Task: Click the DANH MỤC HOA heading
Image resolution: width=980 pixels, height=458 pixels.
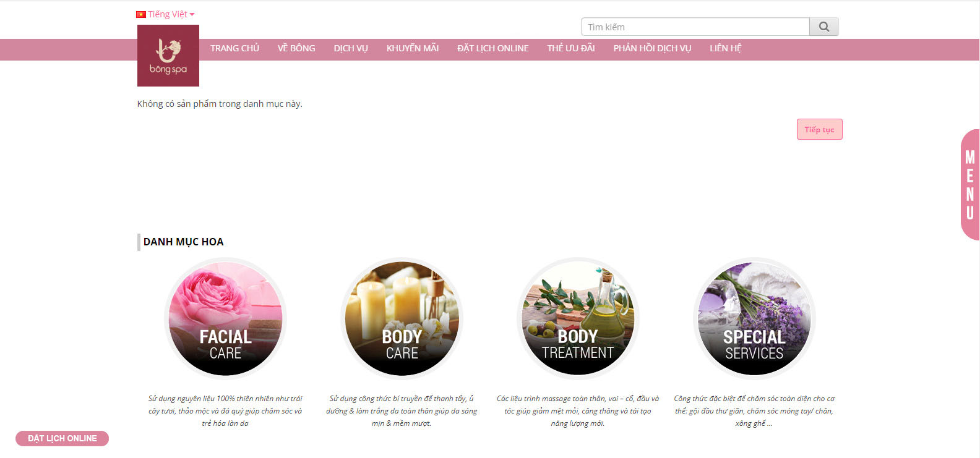Action: coord(184,242)
